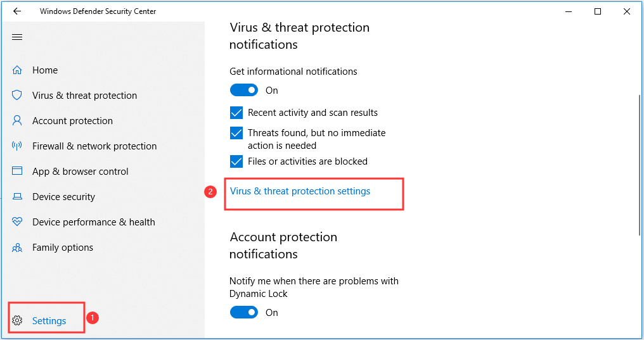The width and height of the screenshot is (644, 340).
Task: Click the Virus & threat protection shield icon
Action: click(18, 96)
